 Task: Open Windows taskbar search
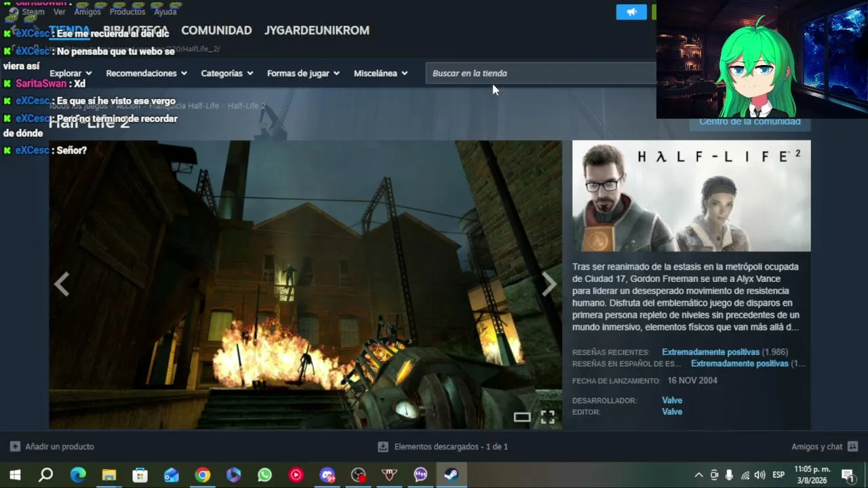[46, 475]
